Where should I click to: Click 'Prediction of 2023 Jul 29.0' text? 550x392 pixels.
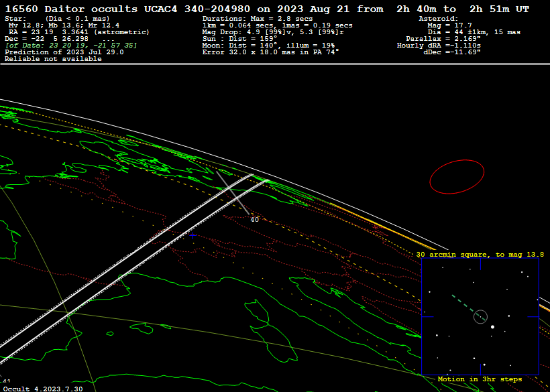coord(64,52)
